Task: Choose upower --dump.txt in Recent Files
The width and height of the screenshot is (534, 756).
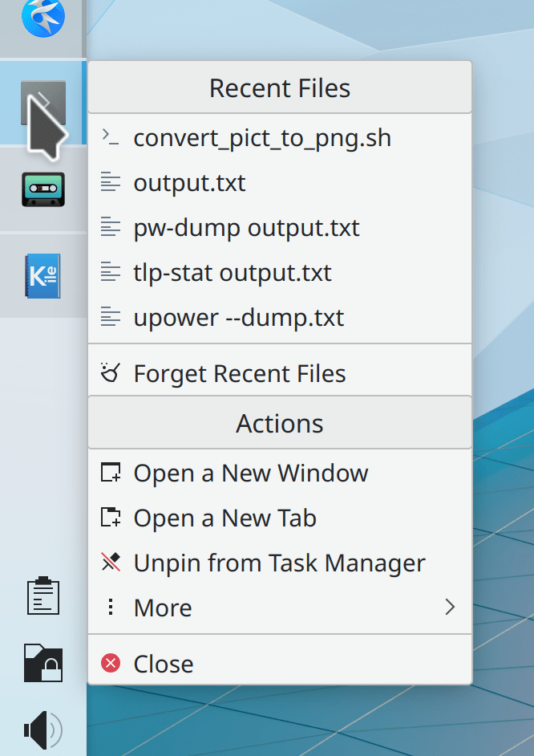Action: pyautogui.click(x=238, y=318)
